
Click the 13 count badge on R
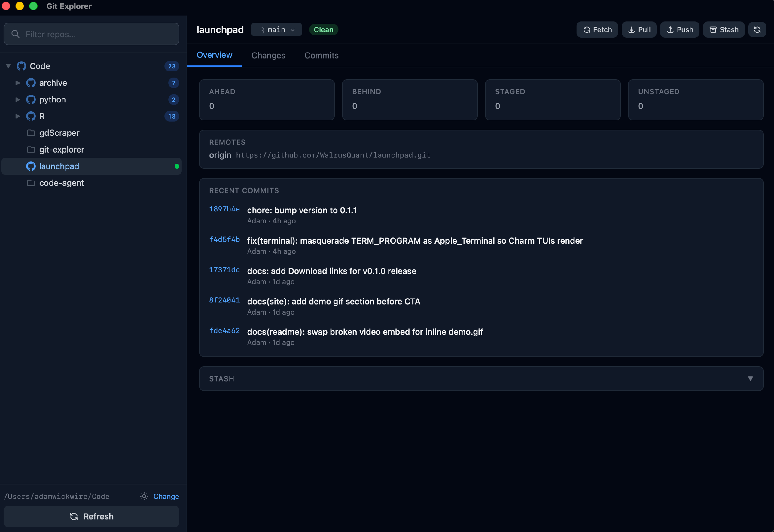tap(172, 116)
